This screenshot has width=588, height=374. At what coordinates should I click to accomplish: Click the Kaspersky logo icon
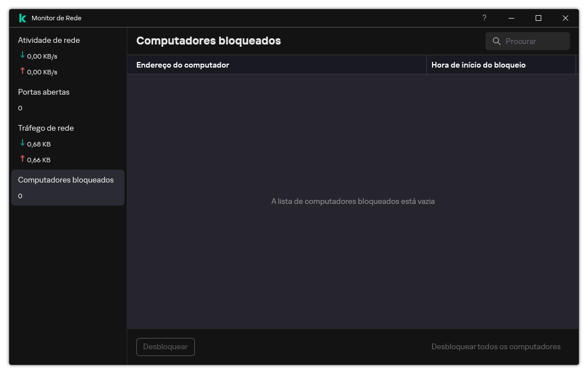(21, 18)
